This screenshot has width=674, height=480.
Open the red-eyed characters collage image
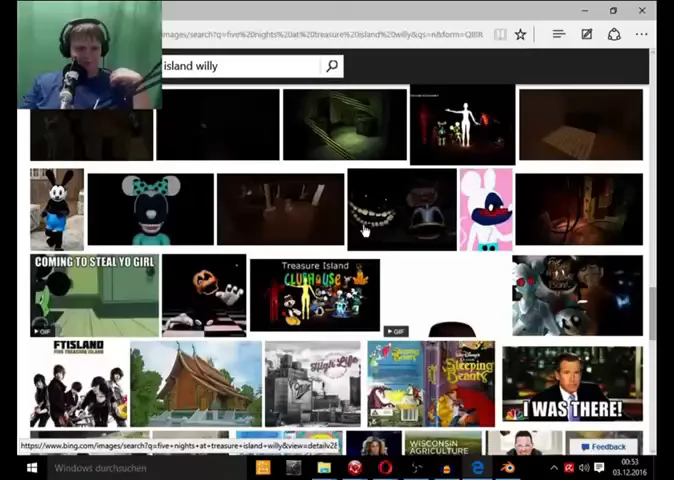tap(578, 295)
